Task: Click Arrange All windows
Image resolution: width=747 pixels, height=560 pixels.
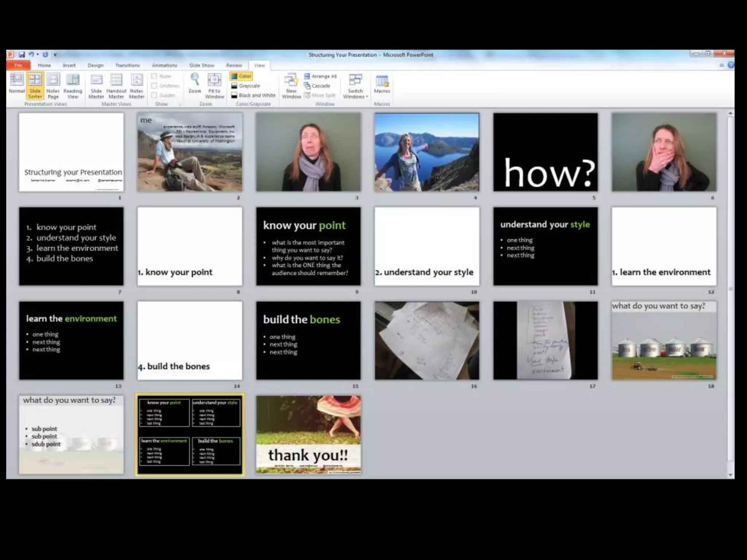Action: [320, 76]
